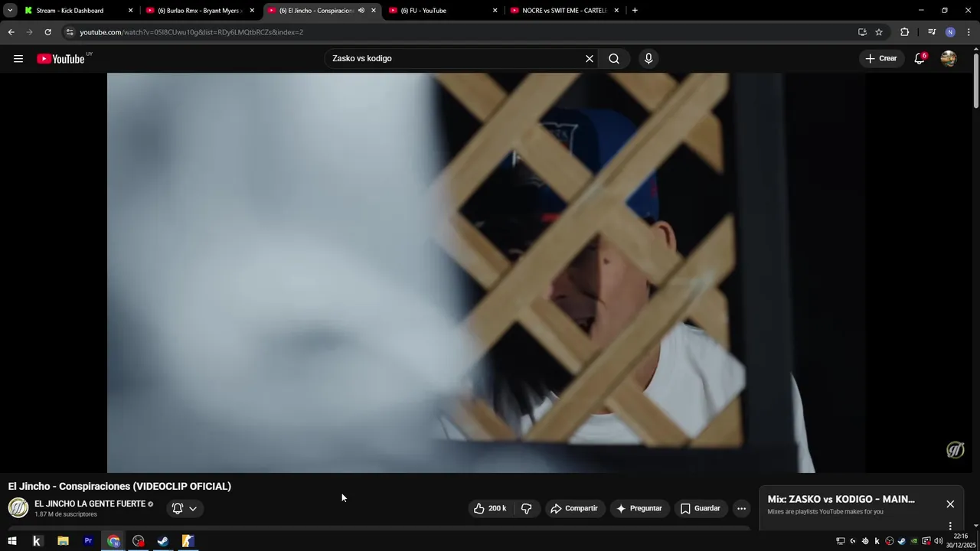Dislike the Conspiraciones video
This screenshot has height=551, width=980.
point(527,508)
